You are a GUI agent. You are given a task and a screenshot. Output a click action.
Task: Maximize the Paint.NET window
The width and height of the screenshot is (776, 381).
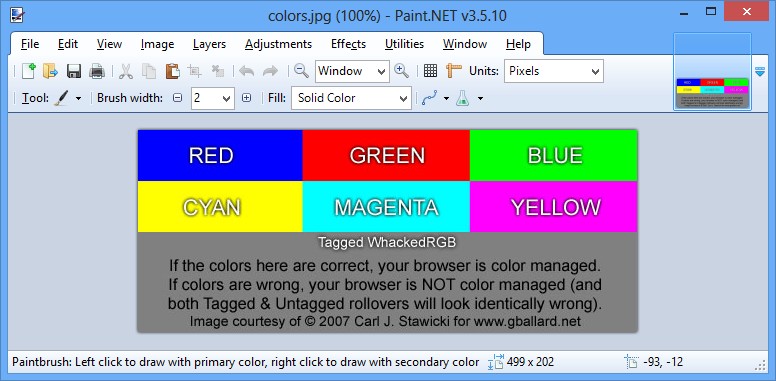[711, 11]
